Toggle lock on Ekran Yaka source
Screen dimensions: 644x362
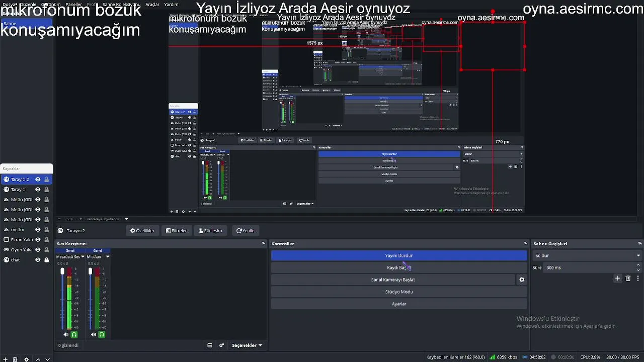(x=46, y=240)
